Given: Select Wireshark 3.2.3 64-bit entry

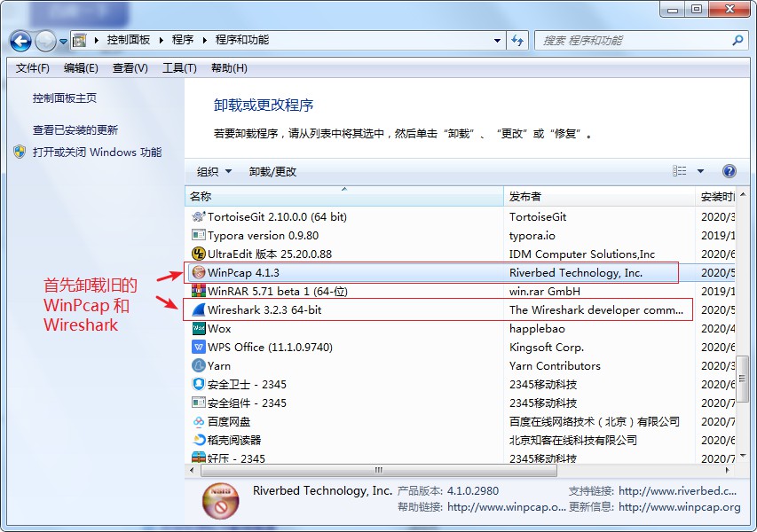Looking at the screenshot, I should point(264,310).
